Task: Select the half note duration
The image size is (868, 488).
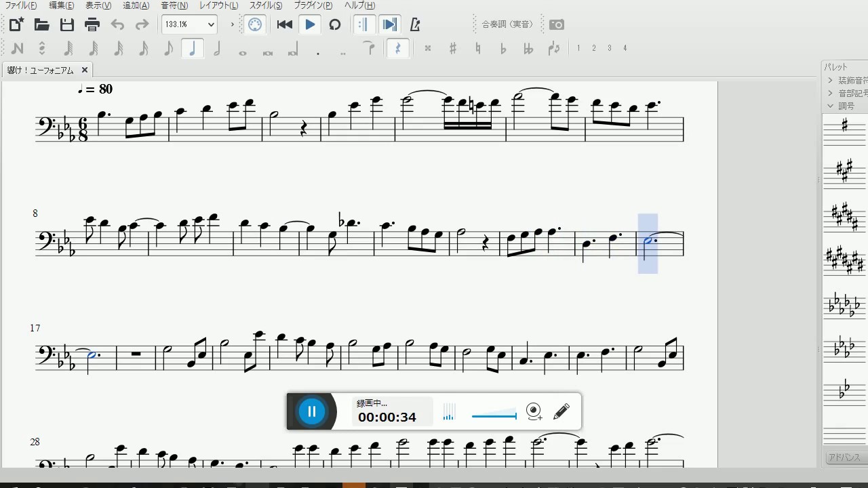Action: coord(217,49)
